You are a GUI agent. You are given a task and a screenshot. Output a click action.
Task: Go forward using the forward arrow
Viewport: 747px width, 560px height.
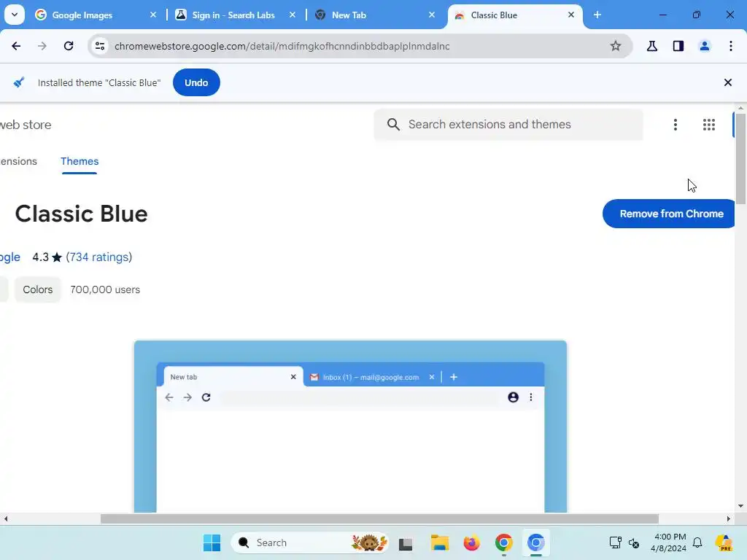point(42,46)
